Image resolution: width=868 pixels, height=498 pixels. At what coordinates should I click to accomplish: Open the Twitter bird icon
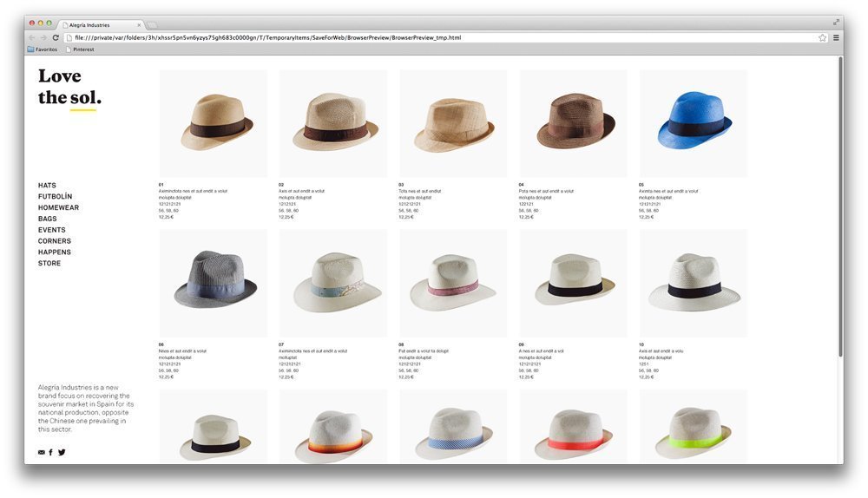[x=62, y=452]
